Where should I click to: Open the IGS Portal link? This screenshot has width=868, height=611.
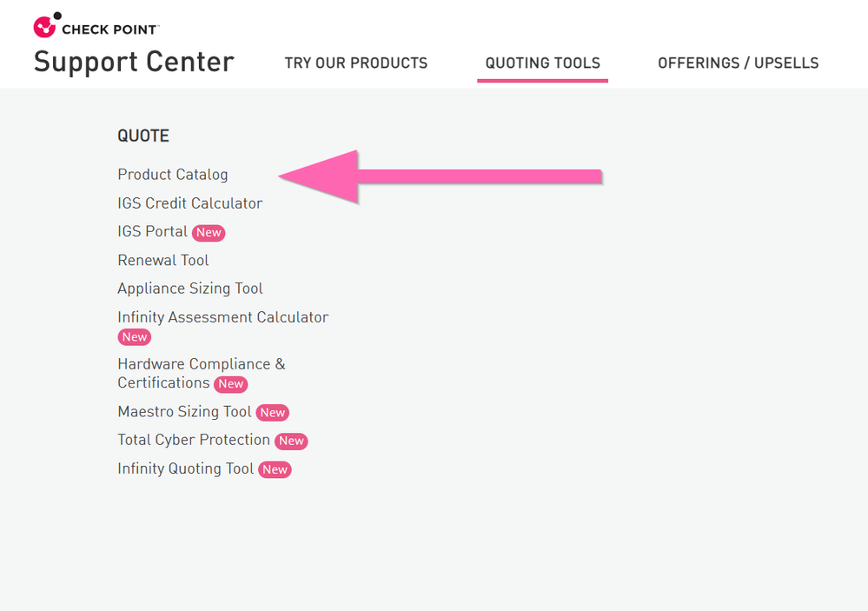(153, 232)
